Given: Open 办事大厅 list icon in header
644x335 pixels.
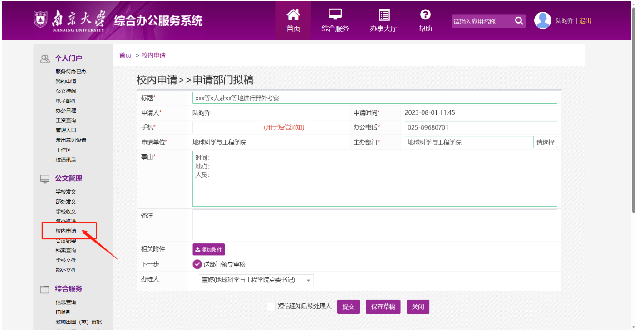Looking at the screenshot, I should coord(384,15).
